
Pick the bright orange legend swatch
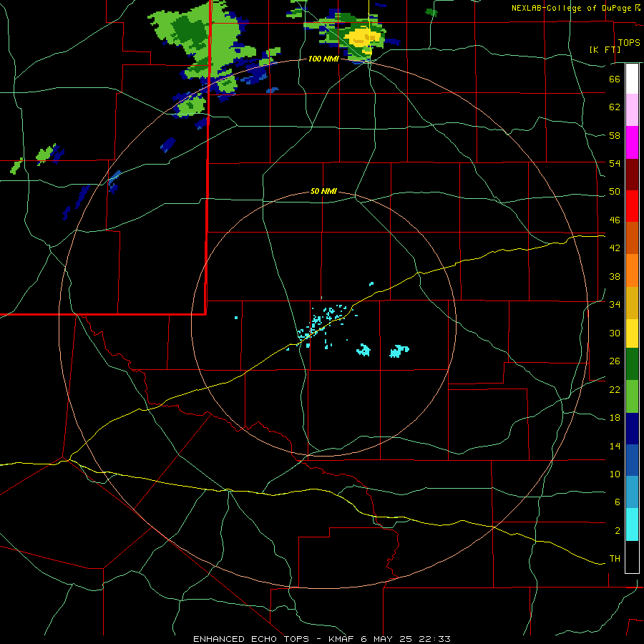632,270
